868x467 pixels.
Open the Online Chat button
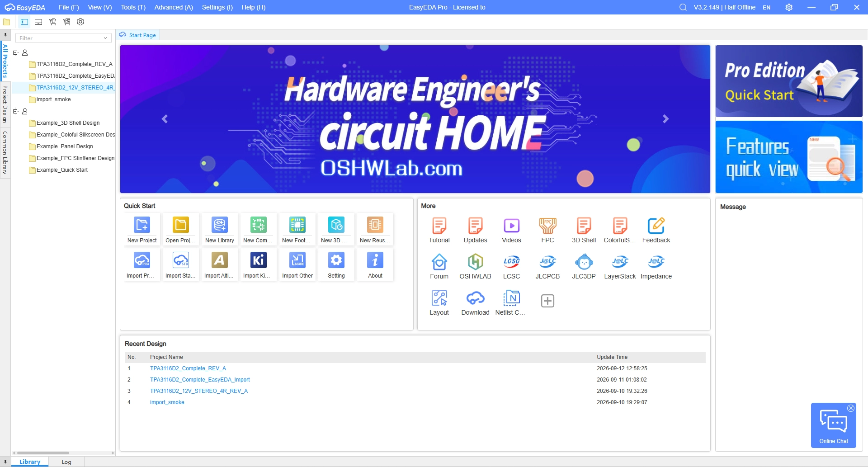coord(834,425)
